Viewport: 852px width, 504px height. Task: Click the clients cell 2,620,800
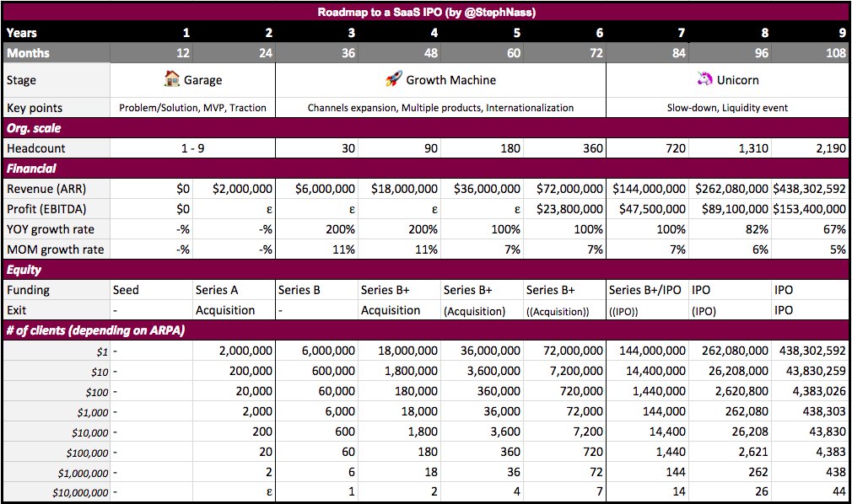pos(730,392)
